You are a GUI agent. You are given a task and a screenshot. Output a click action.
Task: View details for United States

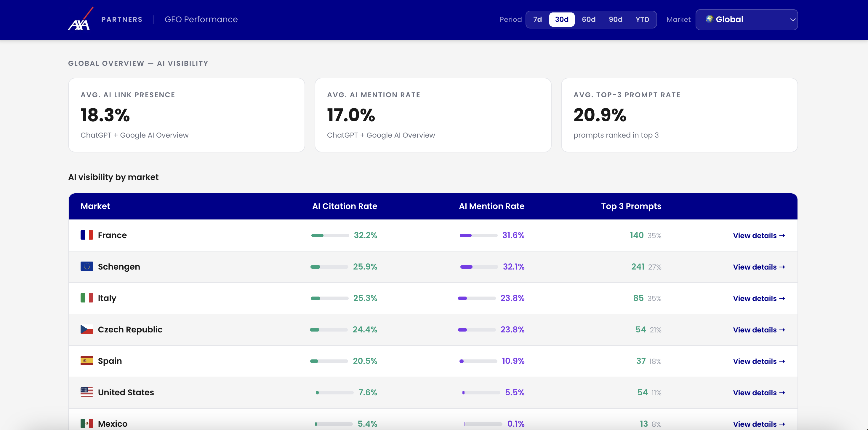[x=759, y=393]
